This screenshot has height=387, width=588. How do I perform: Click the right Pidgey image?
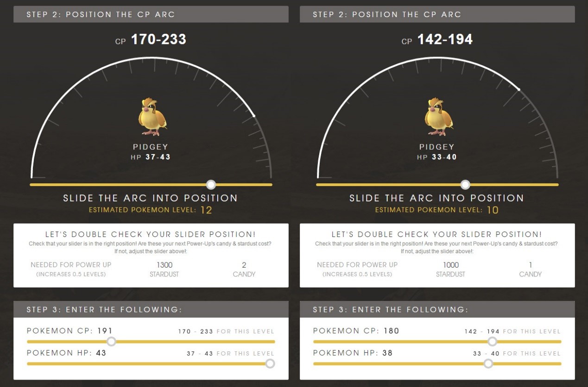tap(438, 116)
